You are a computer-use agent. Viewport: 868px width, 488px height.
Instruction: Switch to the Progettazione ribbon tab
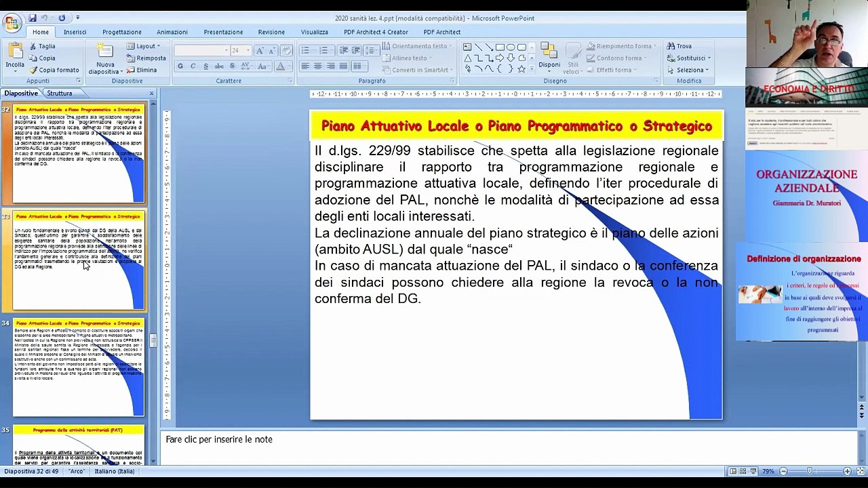click(122, 32)
